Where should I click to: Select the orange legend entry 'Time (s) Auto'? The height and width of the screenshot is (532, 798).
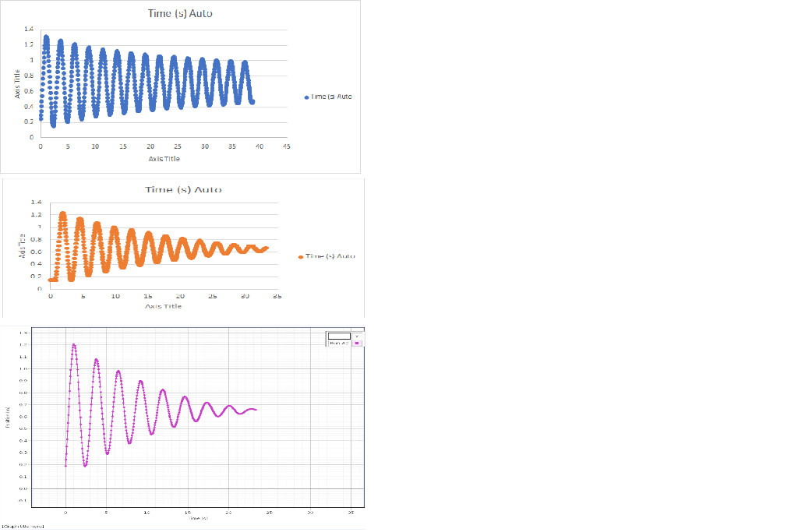pyautogui.click(x=327, y=256)
